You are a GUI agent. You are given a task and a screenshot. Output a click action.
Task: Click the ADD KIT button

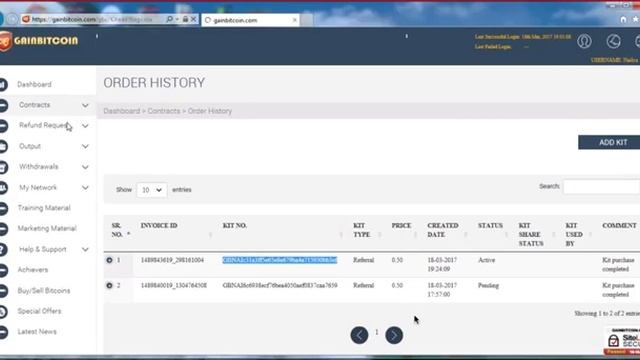pos(609,142)
